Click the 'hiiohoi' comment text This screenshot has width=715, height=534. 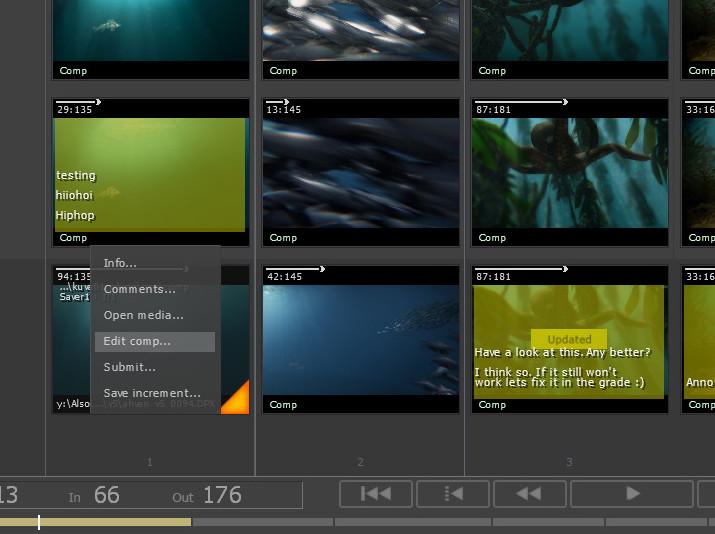(x=74, y=196)
